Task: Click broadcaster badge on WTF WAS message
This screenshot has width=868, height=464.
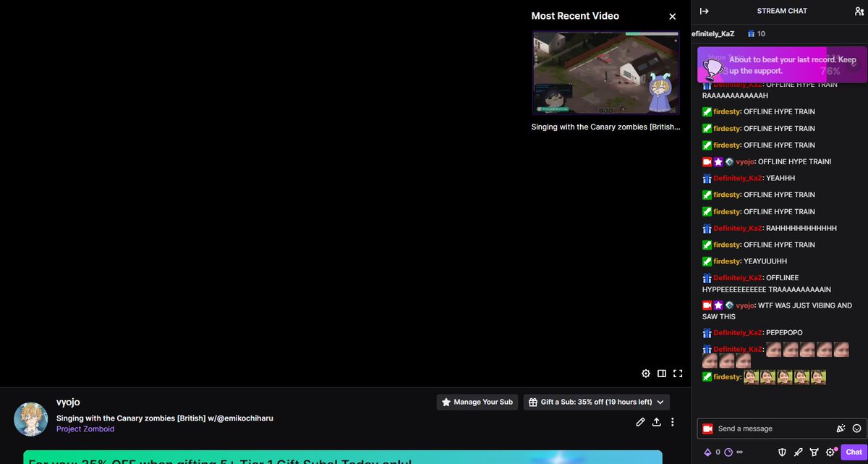Action: [707, 305]
